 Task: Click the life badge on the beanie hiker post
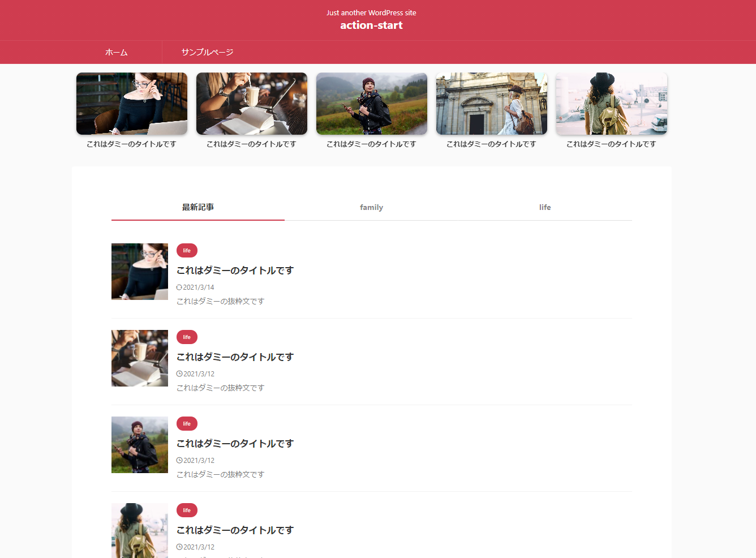(187, 424)
